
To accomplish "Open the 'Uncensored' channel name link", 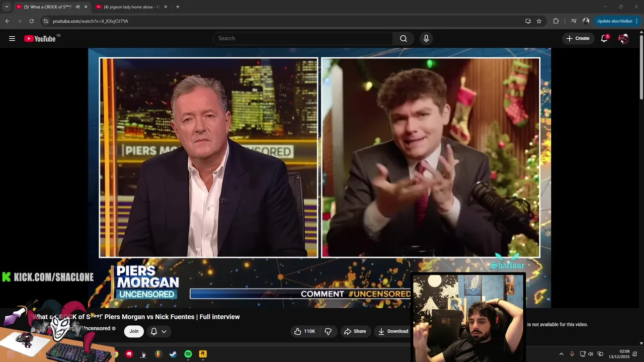I will click(96, 328).
